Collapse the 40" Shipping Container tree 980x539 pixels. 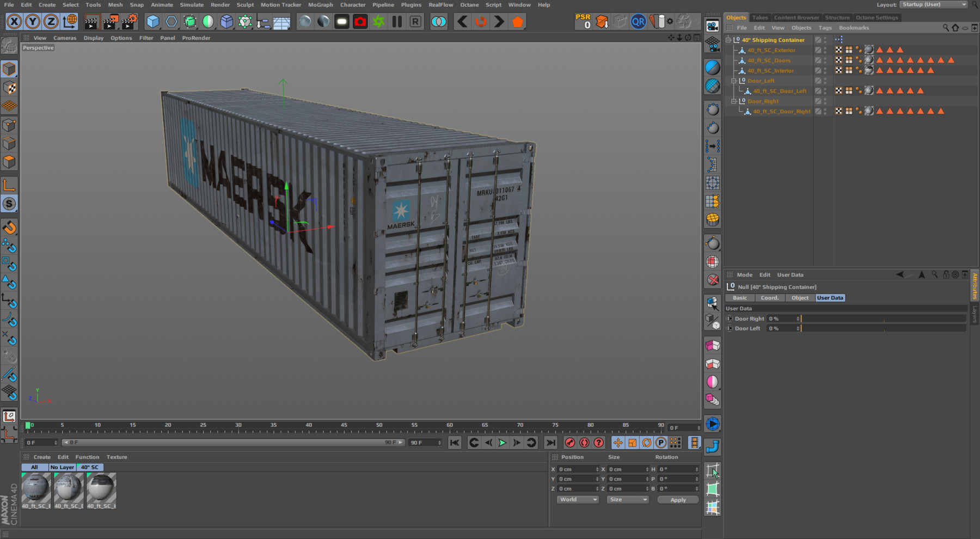[728, 40]
